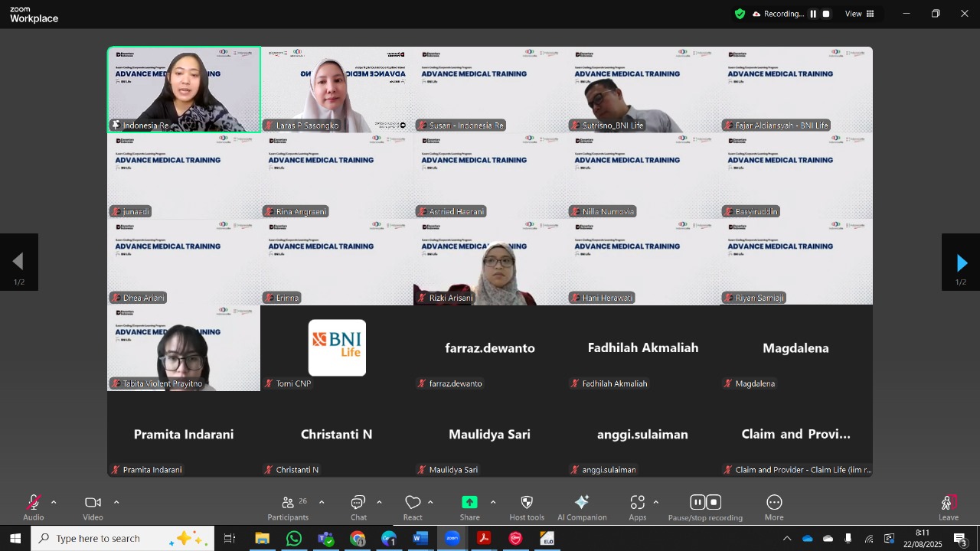Click the green Share screen button
The image size is (980, 551).
point(469,507)
